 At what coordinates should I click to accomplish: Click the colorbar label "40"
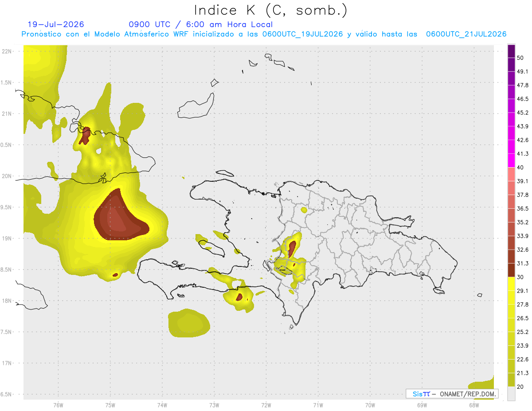(x=520, y=168)
